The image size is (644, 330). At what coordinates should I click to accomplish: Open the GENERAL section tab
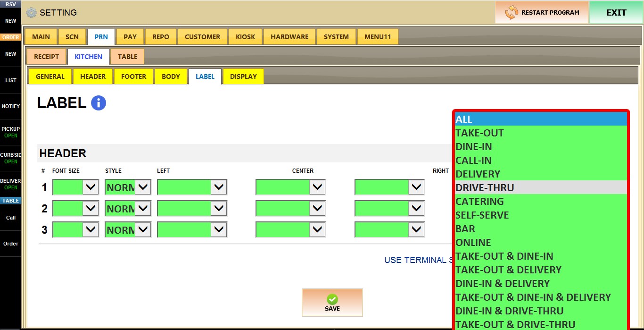coord(50,76)
